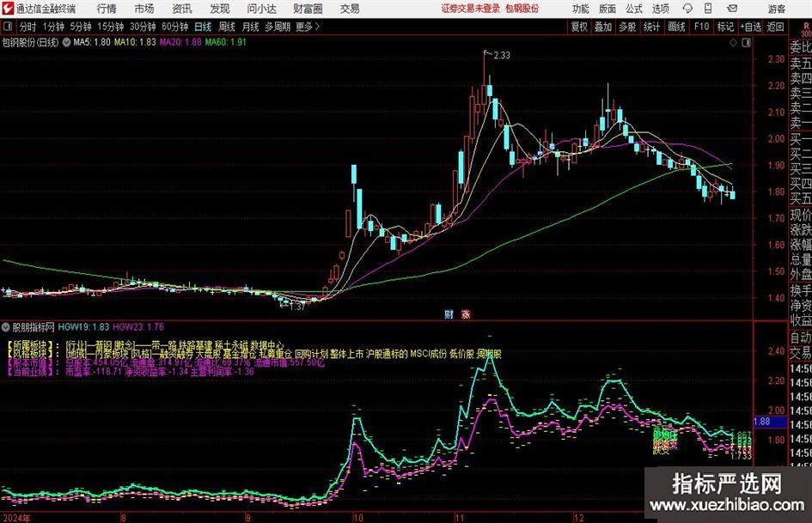812x523 pixels.
Task: Select the 日线 daily period
Action: click(203, 27)
